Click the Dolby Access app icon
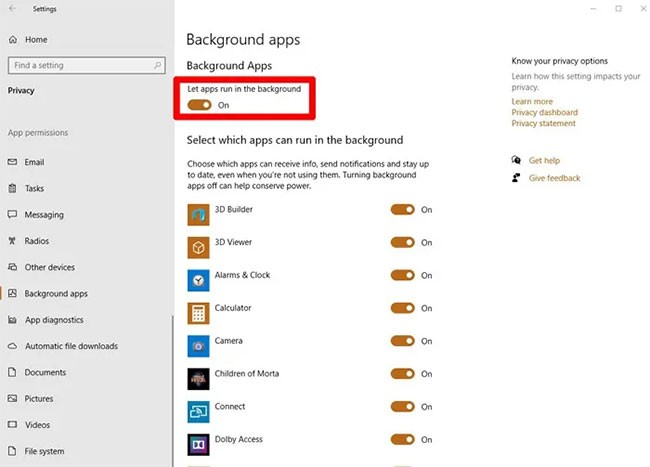Viewport: 650px width, 467px height. click(198, 444)
